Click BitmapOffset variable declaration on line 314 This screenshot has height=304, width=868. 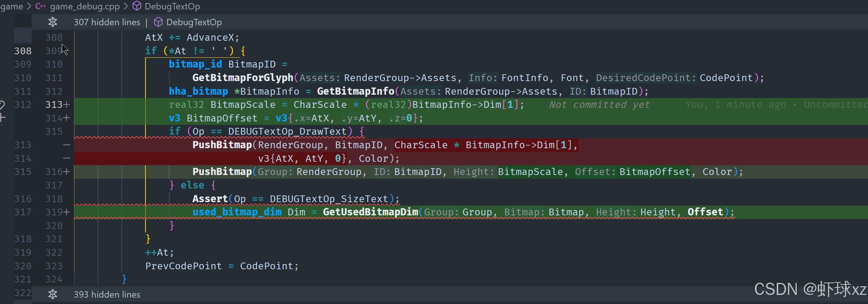pyautogui.click(x=222, y=118)
